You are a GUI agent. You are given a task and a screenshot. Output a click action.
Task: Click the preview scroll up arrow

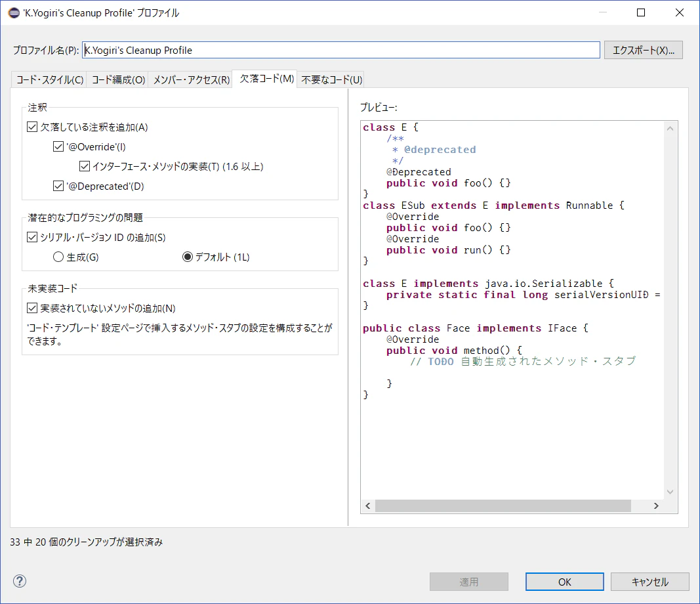click(x=670, y=129)
